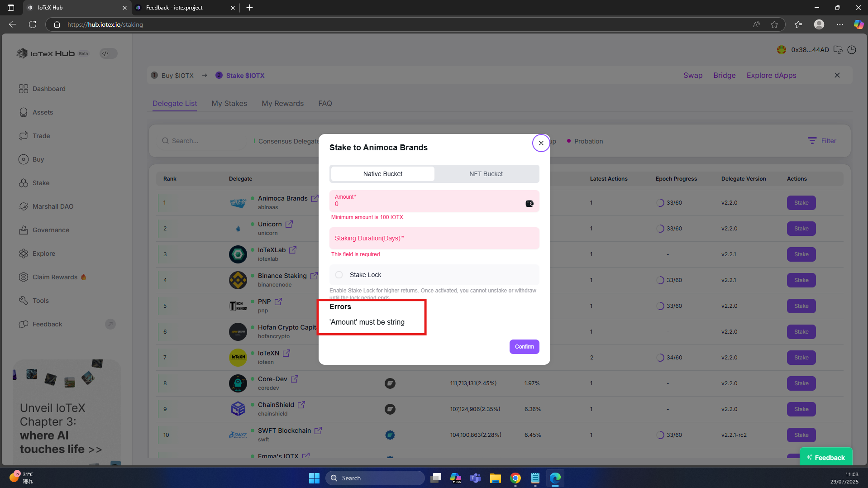The image size is (868, 488).
Task: Open Animoca Brands external link icon
Action: [315, 198]
